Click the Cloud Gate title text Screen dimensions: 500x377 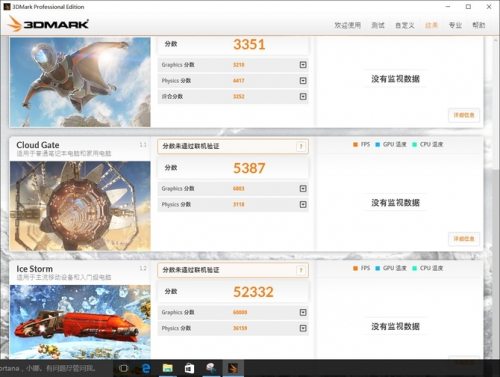pyautogui.click(x=38, y=145)
